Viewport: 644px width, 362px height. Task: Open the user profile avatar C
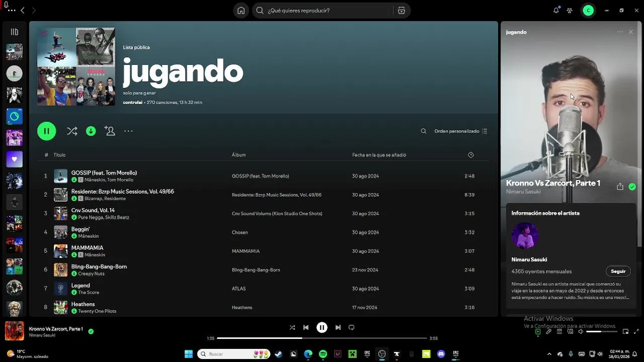coord(588,11)
